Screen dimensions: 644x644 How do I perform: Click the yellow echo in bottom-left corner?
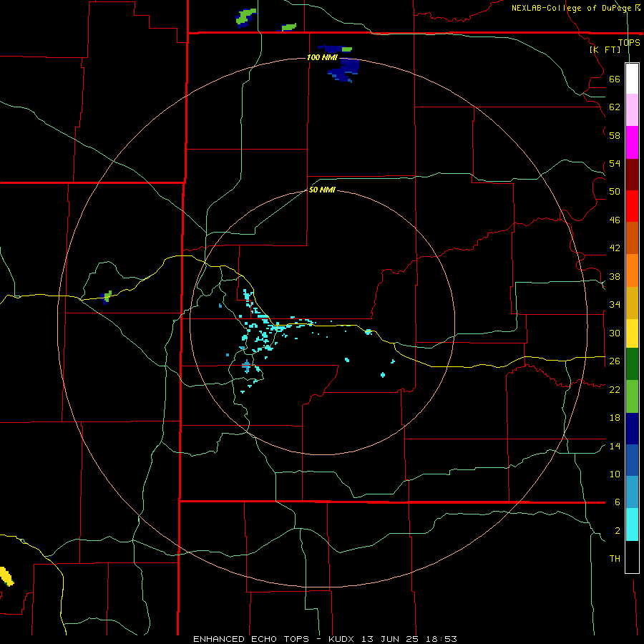[x=6, y=576]
